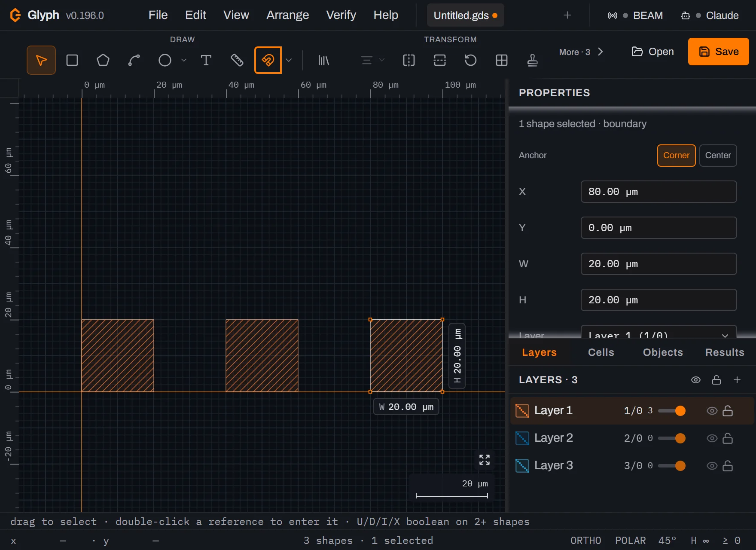Select the circle draw tool
The image size is (756, 550).
coord(165,60)
